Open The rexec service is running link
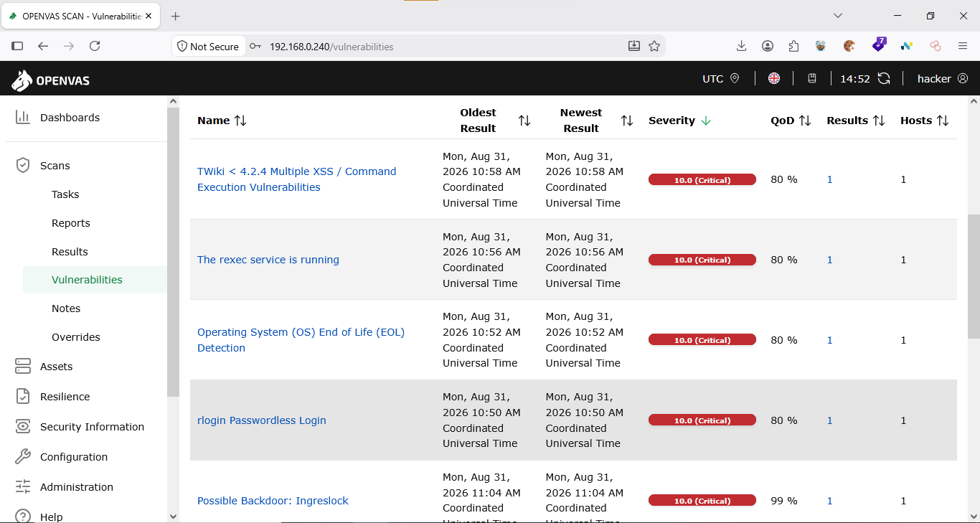The image size is (980, 523). [268, 260]
